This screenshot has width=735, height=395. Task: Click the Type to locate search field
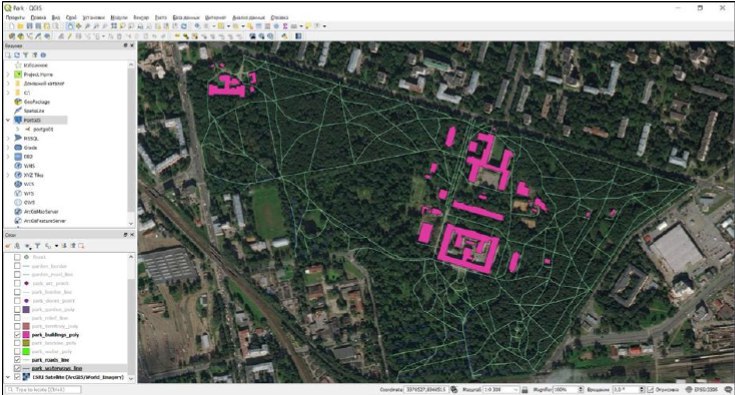pos(43,389)
